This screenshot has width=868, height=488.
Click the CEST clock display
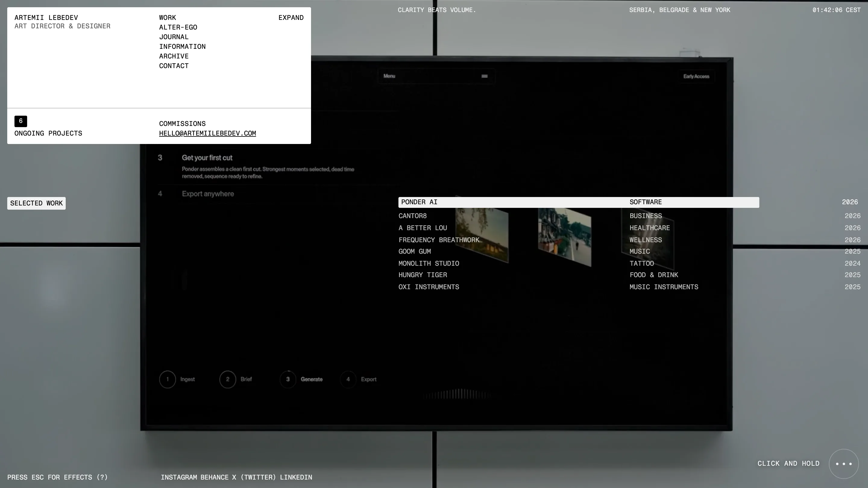click(836, 10)
